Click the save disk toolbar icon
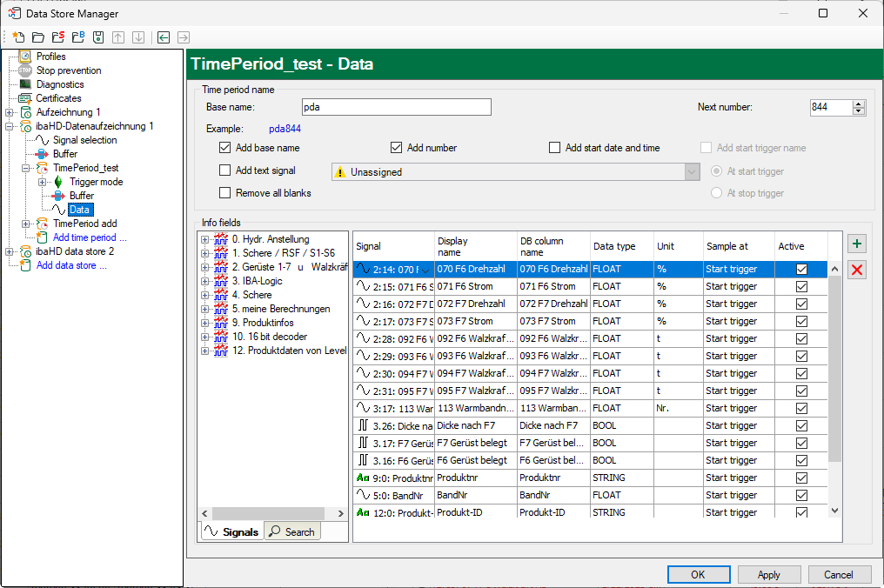Image resolution: width=884 pixels, height=588 pixels. click(x=98, y=37)
